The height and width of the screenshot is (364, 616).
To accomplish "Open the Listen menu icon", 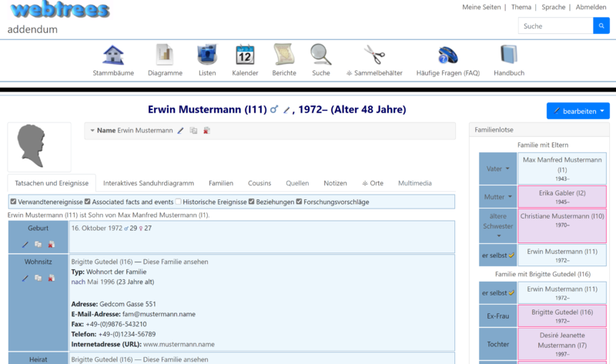I will (x=207, y=55).
